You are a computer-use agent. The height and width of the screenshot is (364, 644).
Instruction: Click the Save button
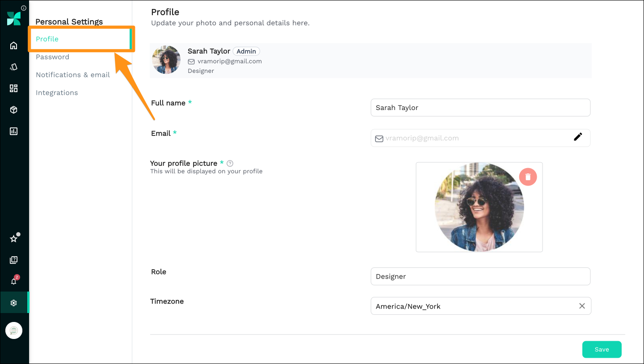pos(602,350)
